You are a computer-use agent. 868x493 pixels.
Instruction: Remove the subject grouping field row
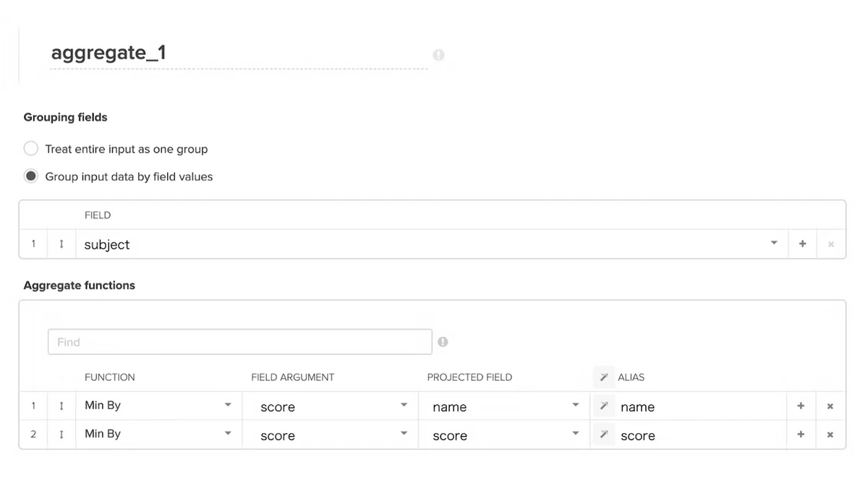pos(830,244)
